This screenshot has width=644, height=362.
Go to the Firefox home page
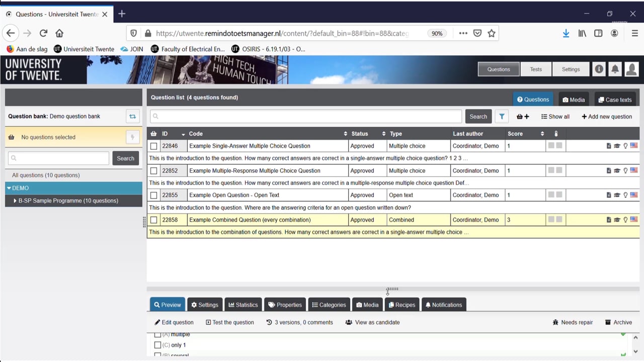pos(59,33)
